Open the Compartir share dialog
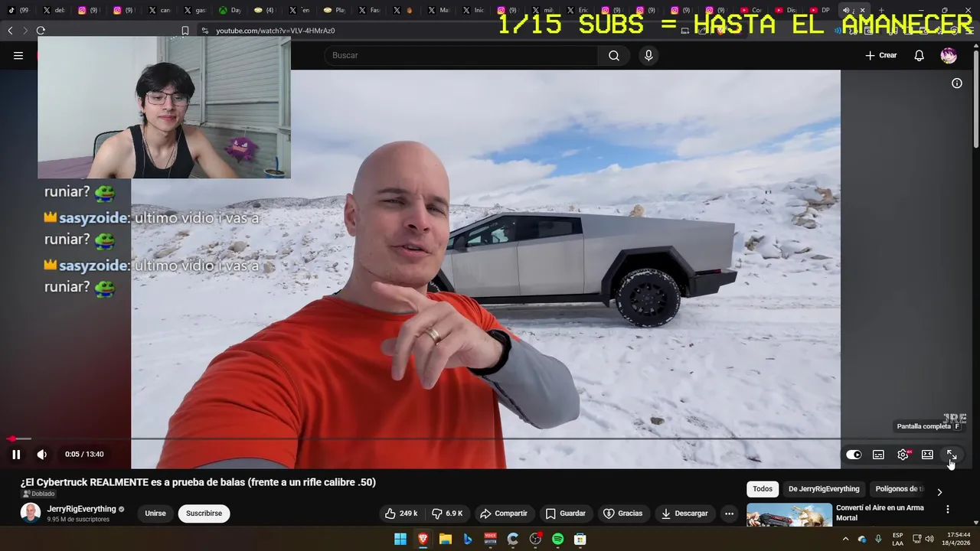 pos(504,514)
